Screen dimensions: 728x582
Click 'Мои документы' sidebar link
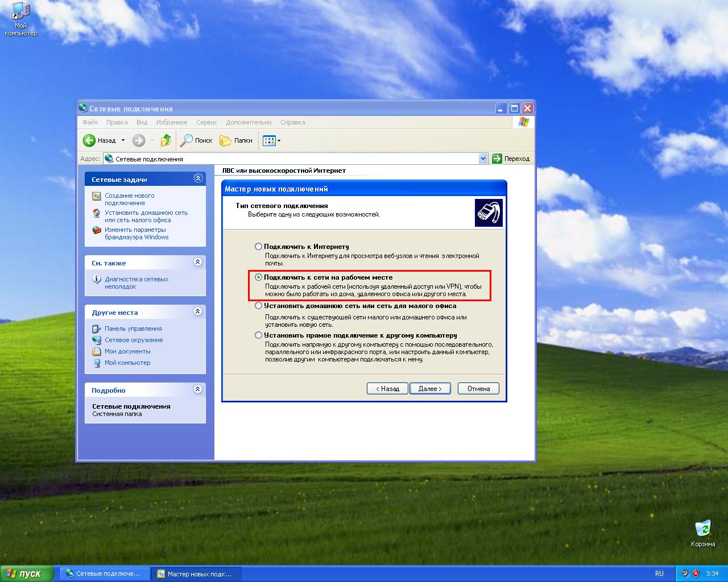[127, 351]
